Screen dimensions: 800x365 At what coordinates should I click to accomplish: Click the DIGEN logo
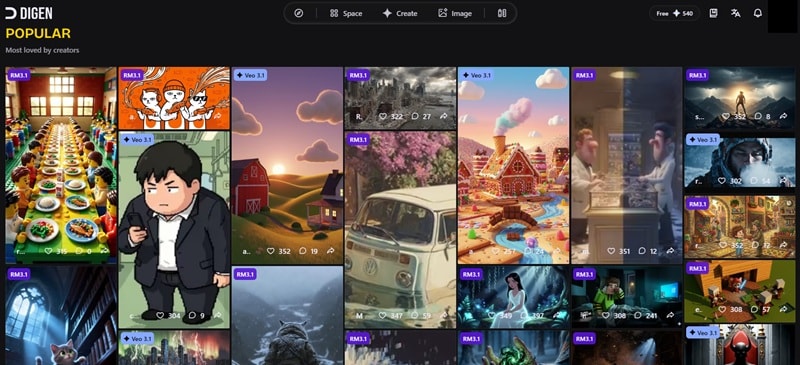(x=29, y=13)
